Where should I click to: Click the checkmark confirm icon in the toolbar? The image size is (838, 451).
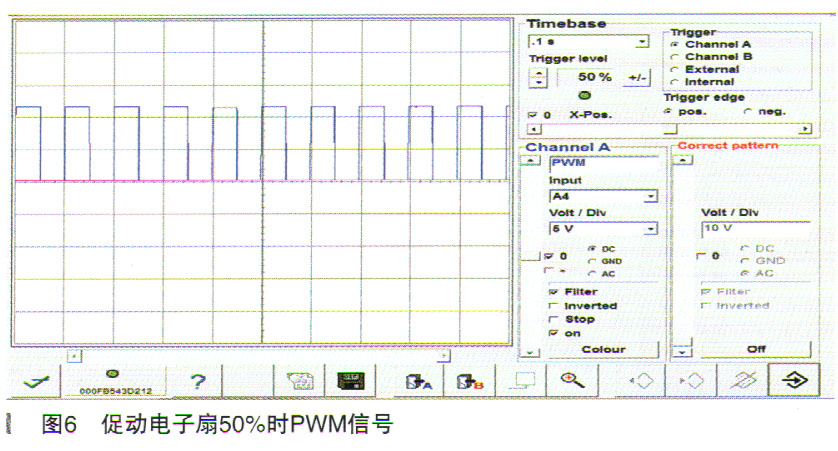pyautogui.click(x=35, y=380)
